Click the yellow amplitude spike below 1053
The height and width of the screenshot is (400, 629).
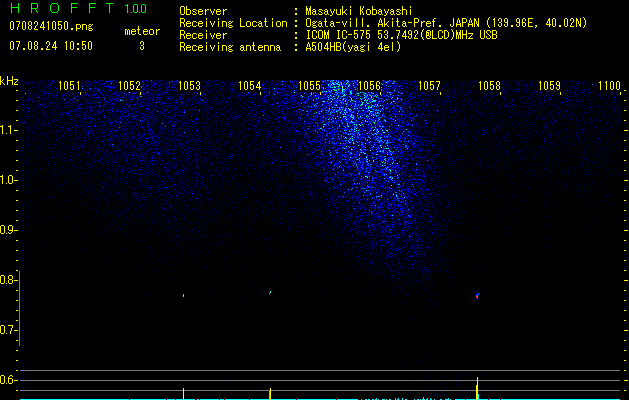click(183, 394)
